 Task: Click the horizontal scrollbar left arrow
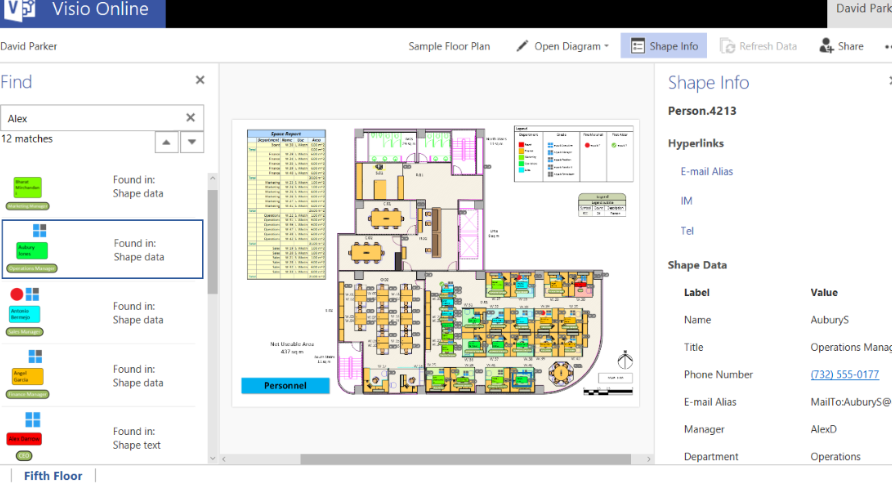pyautogui.click(x=224, y=459)
